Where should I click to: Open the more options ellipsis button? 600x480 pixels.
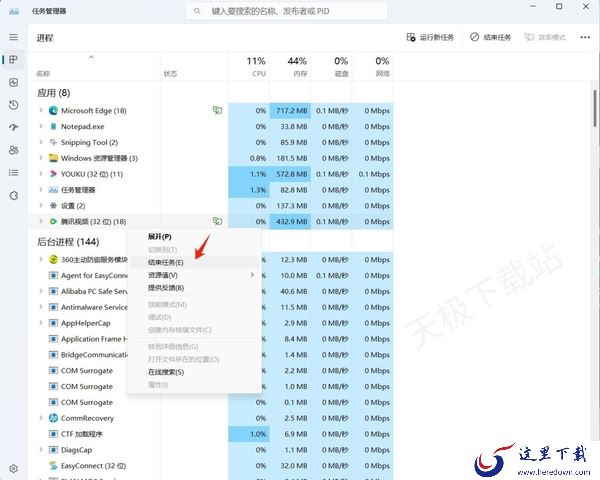(x=585, y=37)
